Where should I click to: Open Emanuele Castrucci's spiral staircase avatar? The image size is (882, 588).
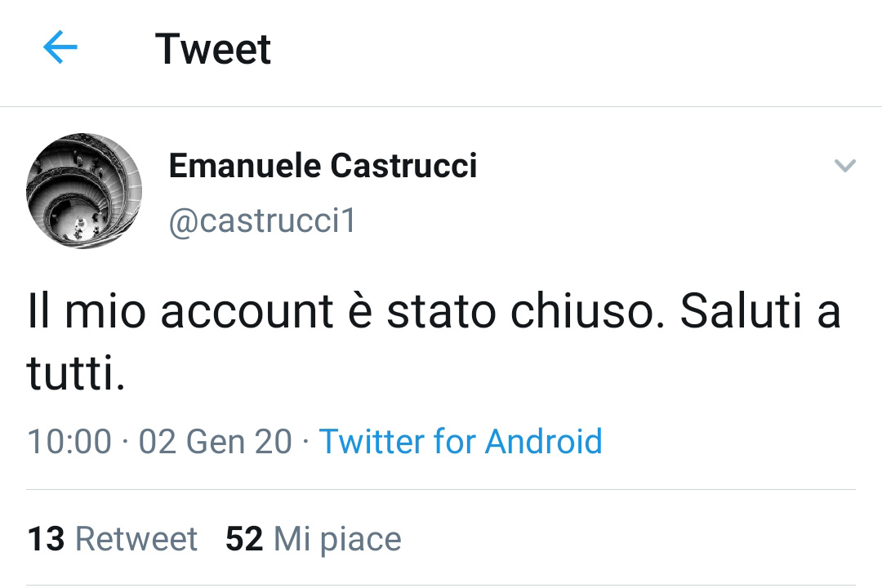[84, 191]
